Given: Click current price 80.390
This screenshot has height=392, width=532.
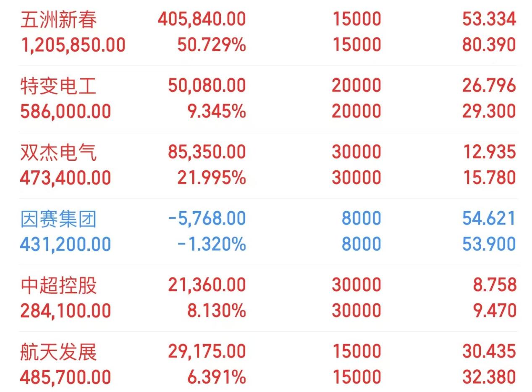Looking at the screenshot, I should 489,45.
